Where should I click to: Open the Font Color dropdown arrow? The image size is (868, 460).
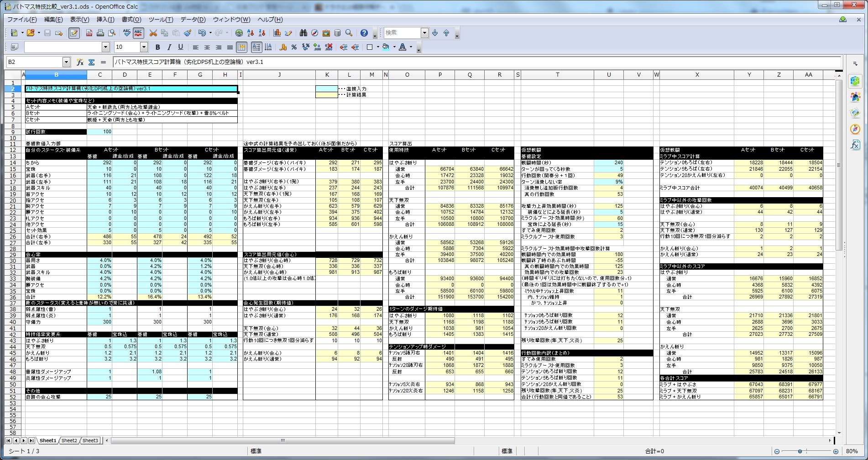click(411, 47)
